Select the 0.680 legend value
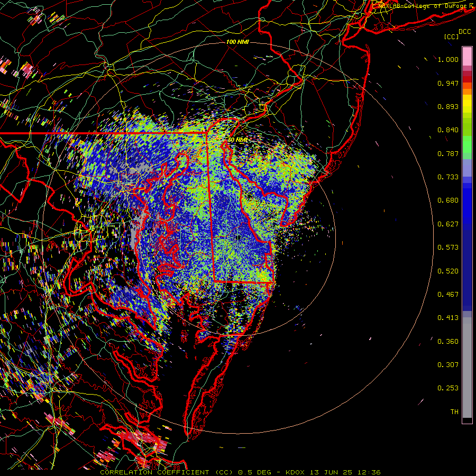The image size is (476, 476). point(448,200)
